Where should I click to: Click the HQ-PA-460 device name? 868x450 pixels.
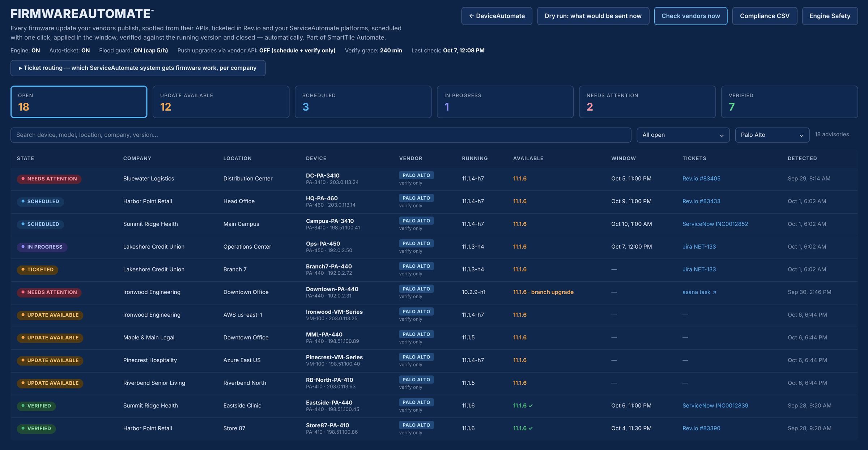point(322,198)
